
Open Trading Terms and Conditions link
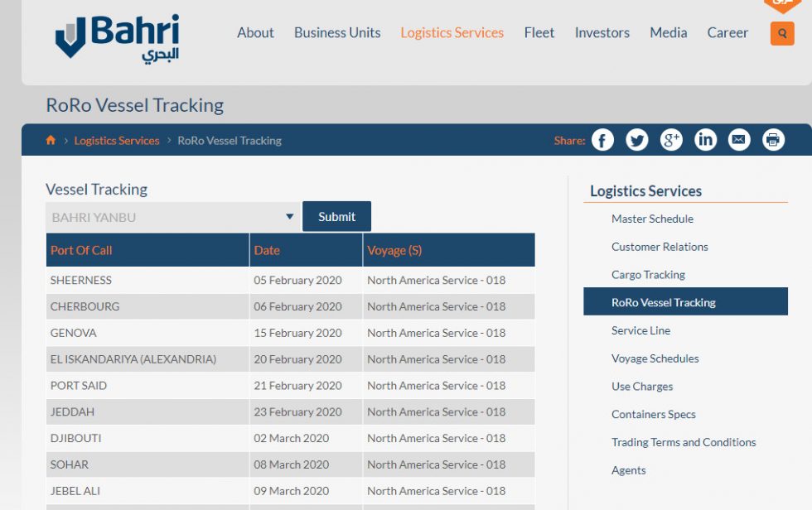coord(683,442)
